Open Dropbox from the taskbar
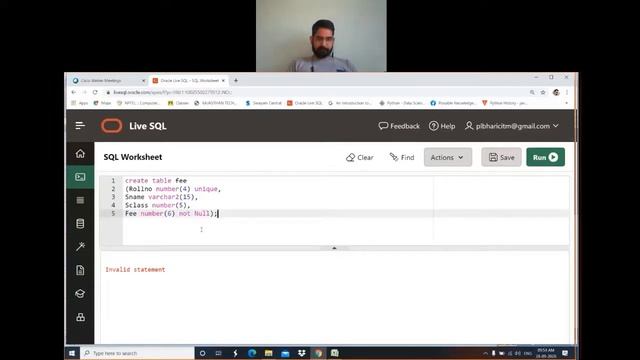 [302, 353]
